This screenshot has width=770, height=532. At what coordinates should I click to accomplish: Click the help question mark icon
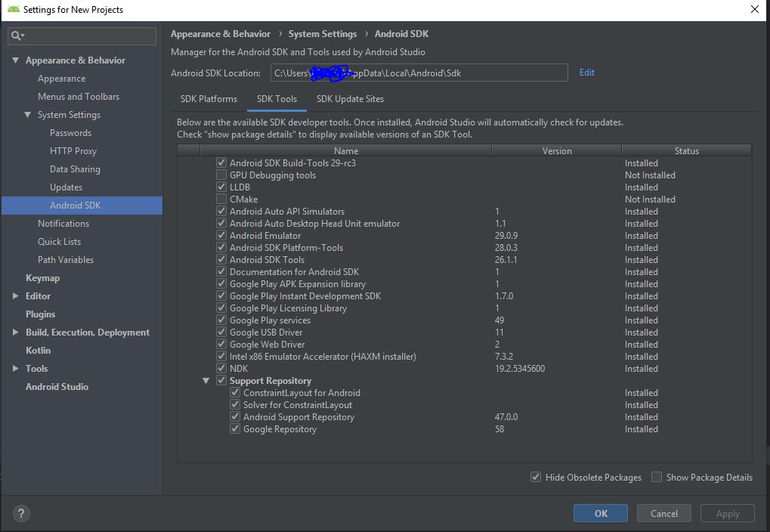point(21,513)
